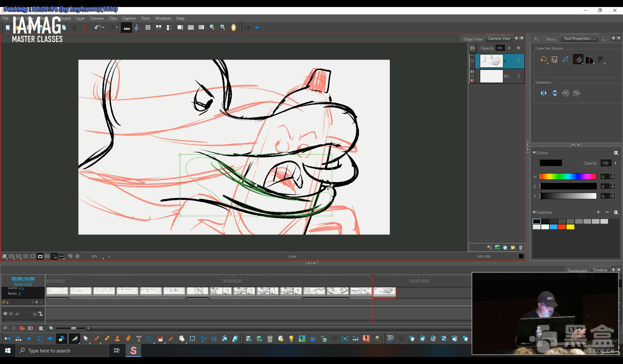Screen dimensions: 623x364
Task: Toggle visibility eyes of BG layer
Action: [x=472, y=72]
